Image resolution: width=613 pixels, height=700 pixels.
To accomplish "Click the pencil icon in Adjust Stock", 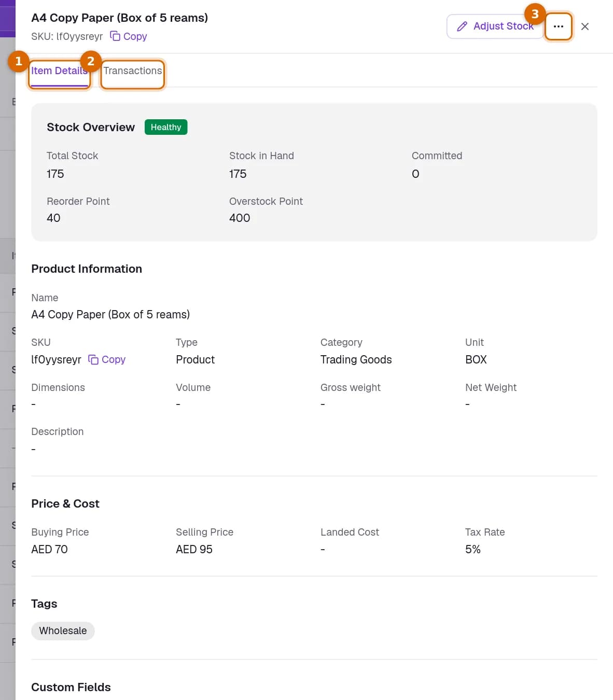I will click(462, 26).
